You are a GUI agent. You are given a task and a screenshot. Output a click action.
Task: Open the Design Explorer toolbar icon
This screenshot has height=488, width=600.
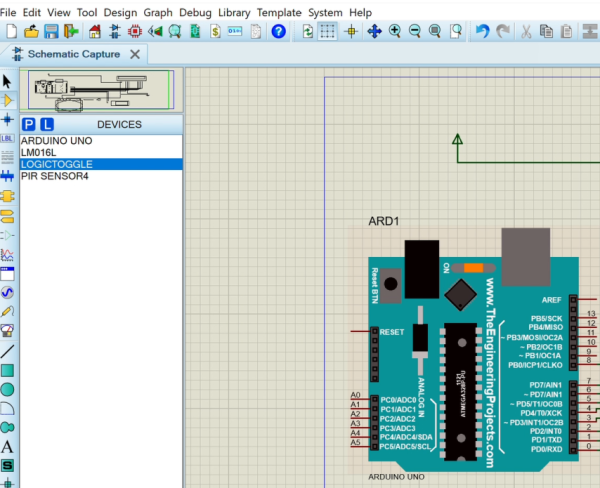(x=195, y=31)
